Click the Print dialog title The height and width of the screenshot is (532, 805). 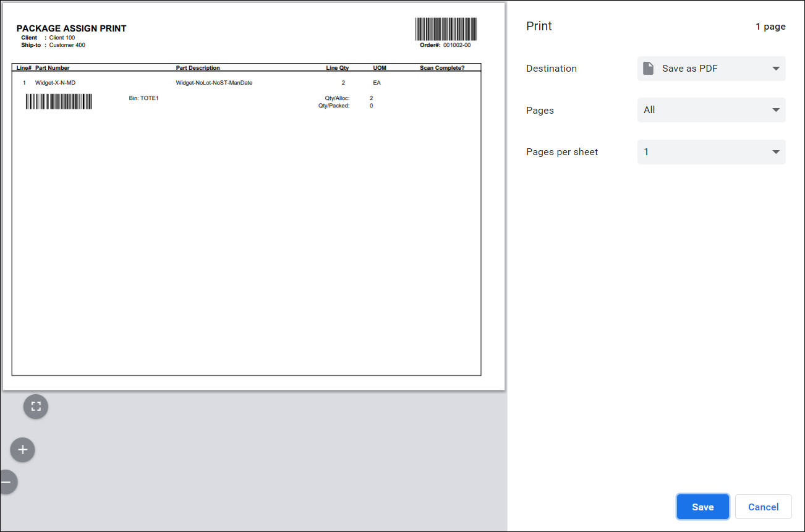coord(539,26)
